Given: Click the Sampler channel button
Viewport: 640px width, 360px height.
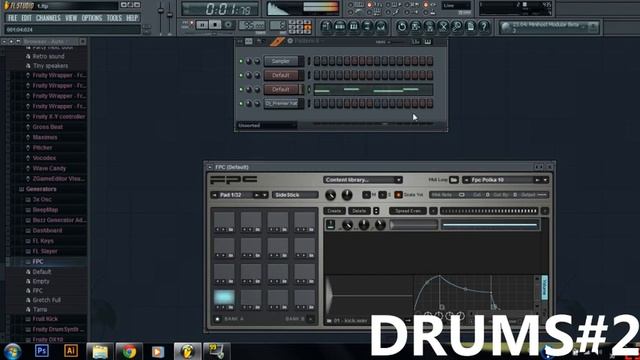Looking at the screenshot, I should (281, 61).
